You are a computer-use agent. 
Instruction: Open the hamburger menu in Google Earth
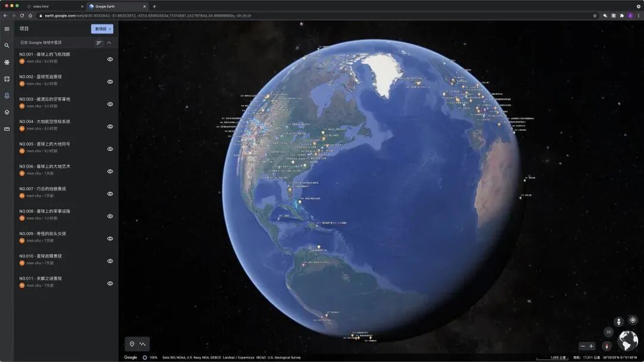coord(7,29)
